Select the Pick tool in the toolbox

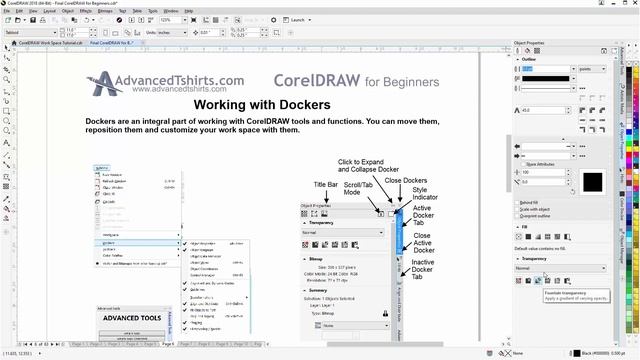(x=6, y=48)
